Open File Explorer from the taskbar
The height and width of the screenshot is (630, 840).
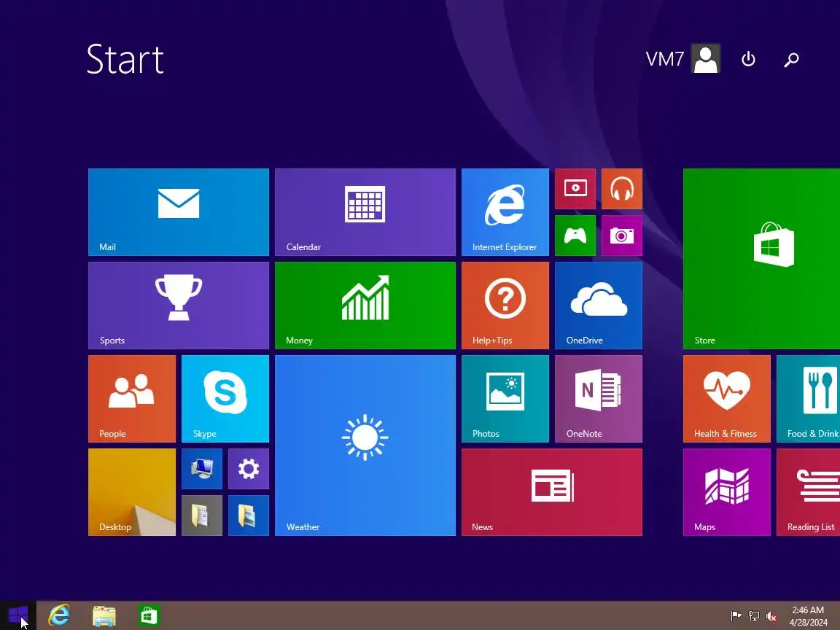coord(104,615)
